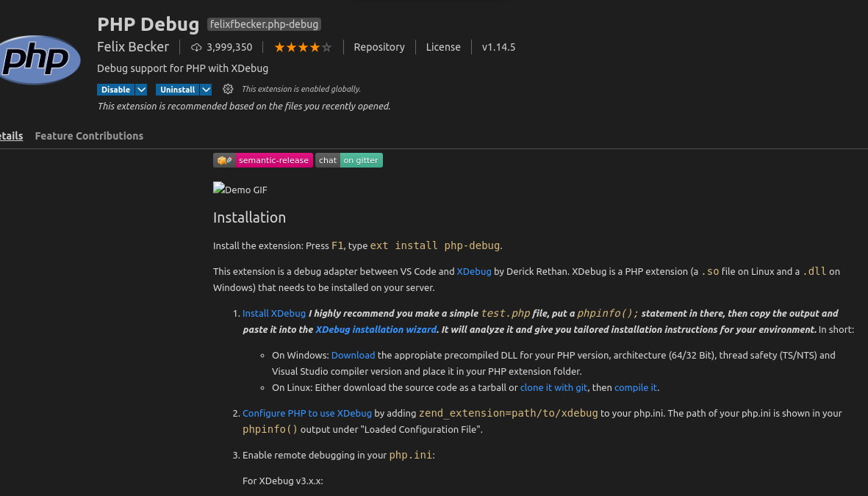
Task: Uninstall the PHP Debug extension
Action: tap(177, 90)
